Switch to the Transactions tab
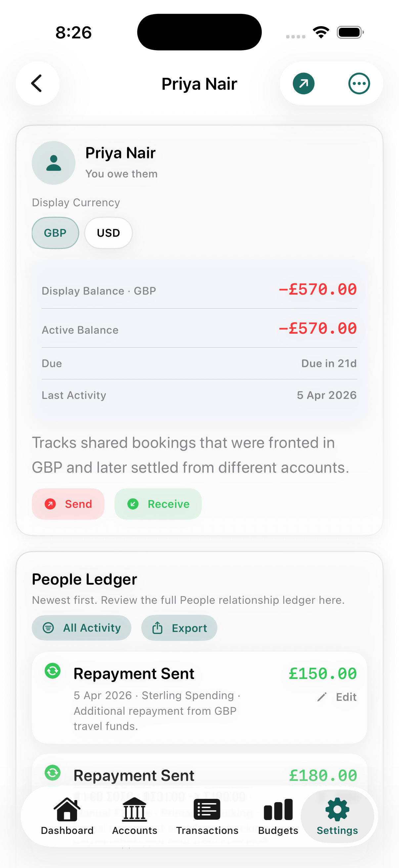Viewport: 399px width, 868px height. coord(207,816)
